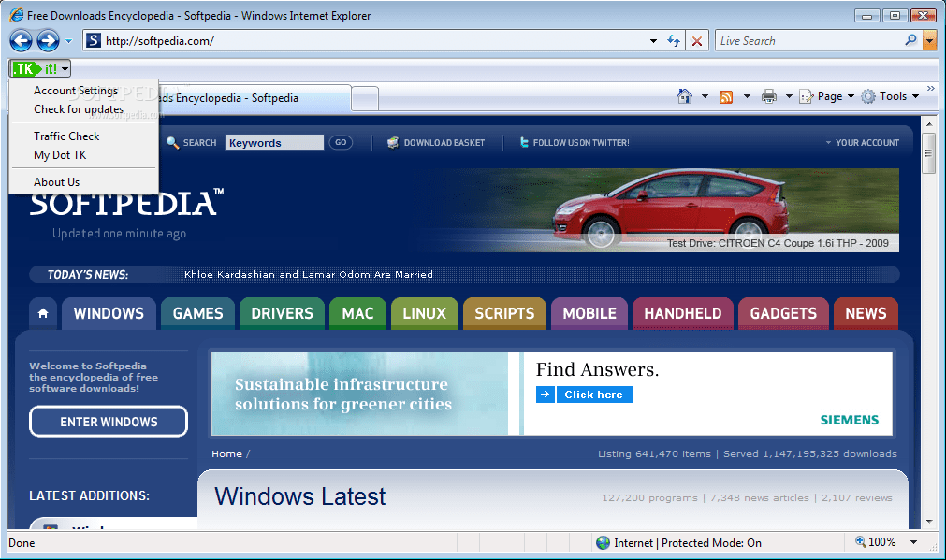Image resolution: width=946 pixels, height=560 pixels.
Task: Select the HANDHELD category tab
Action: click(682, 313)
